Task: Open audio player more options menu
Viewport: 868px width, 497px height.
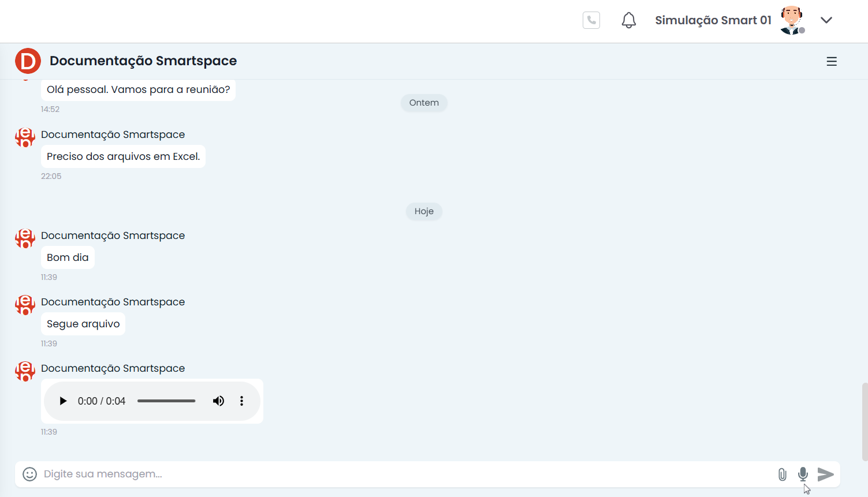Action: [241, 401]
